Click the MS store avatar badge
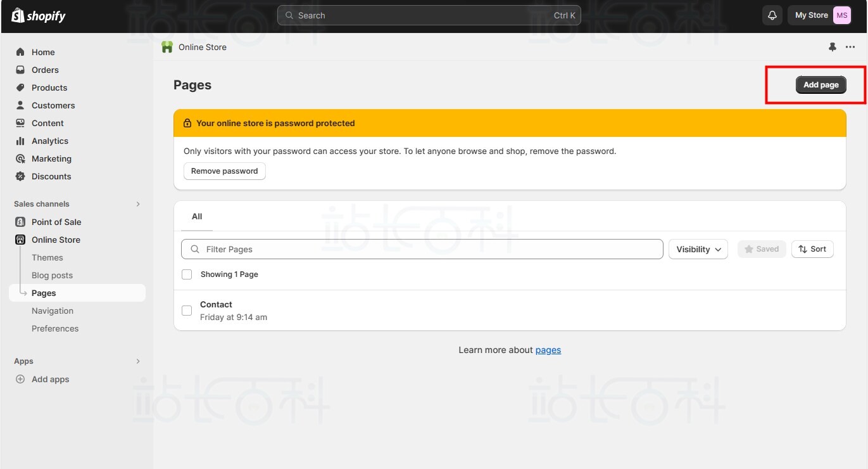The height and width of the screenshot is (469, 868). pos(841,16)
